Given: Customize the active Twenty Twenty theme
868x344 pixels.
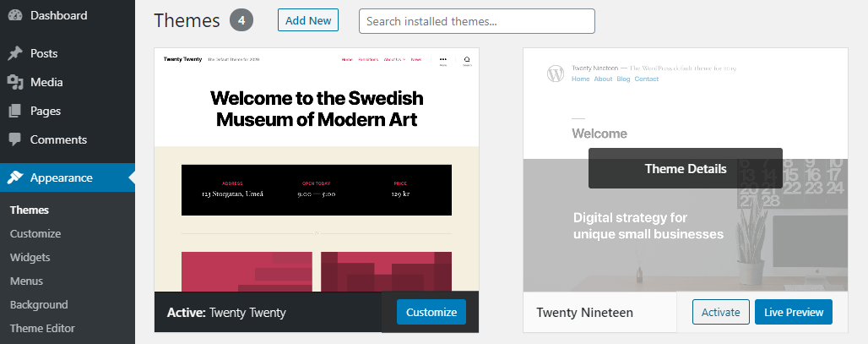Looking at the screenshot, I should click(431, 312).
